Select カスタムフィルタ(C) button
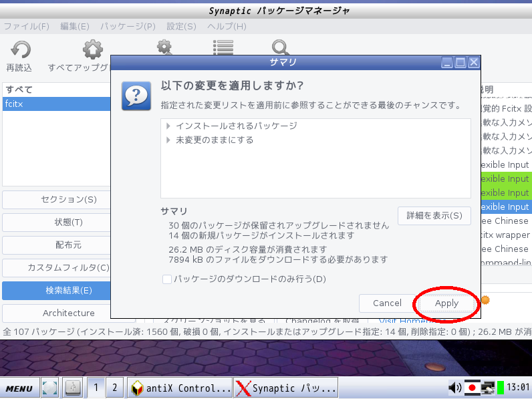Image resolution: width=532 pixels, height=399 pixels. (56, 268)
